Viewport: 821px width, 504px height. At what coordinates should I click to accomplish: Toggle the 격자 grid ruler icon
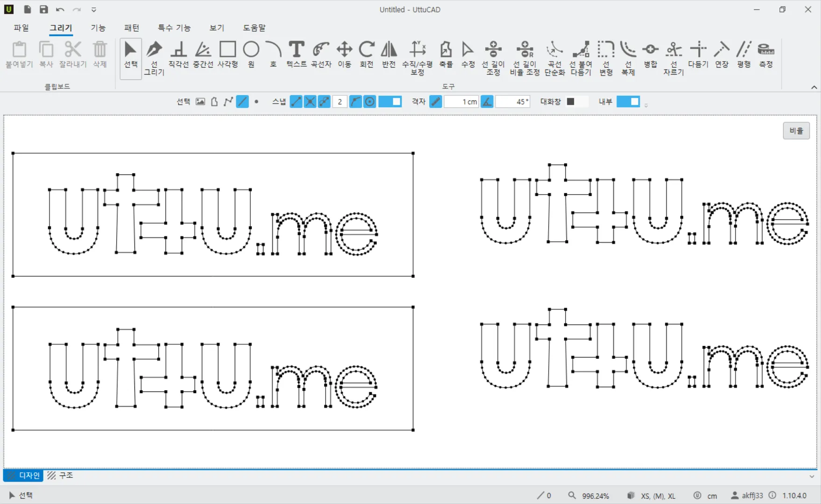point(436,101)
